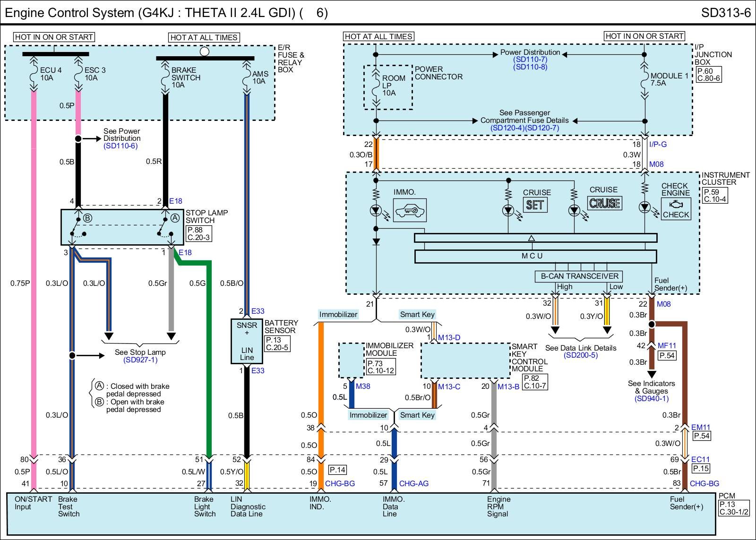The height and width of the screenshot is (540, 756).
Task: Click the BRAKE SWITCH 10A fuse symbol
Action: coord(165,77)
